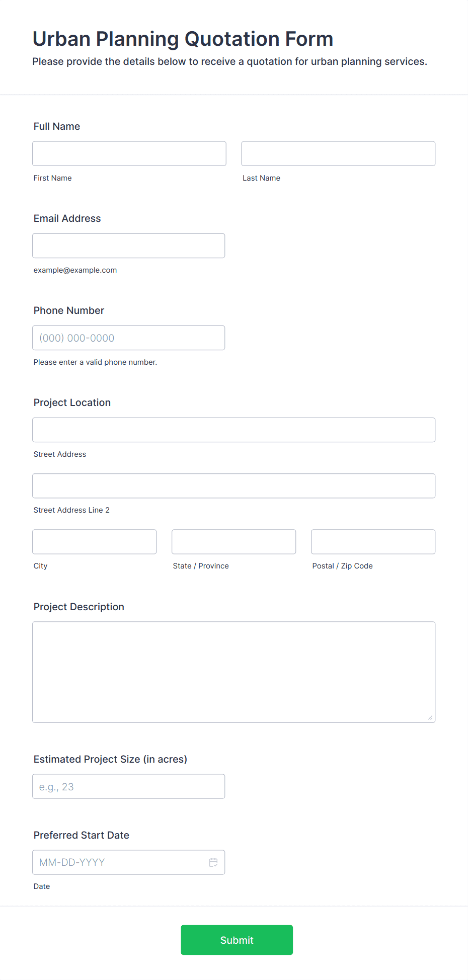The height and width of the screenshot is (980, 468).
Task: Select the Postal / Zip Code field
Action: pyautogui.click(x=373, y=541)
